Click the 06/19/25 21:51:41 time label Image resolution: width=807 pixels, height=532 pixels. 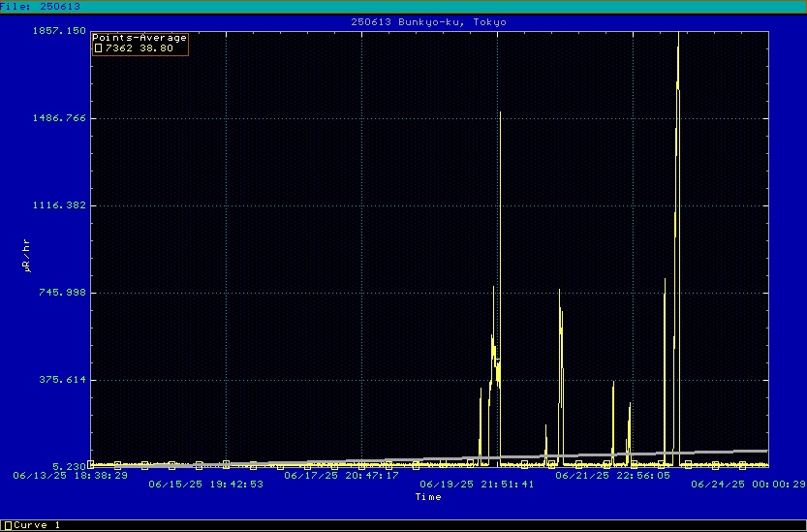click(477, 485)
